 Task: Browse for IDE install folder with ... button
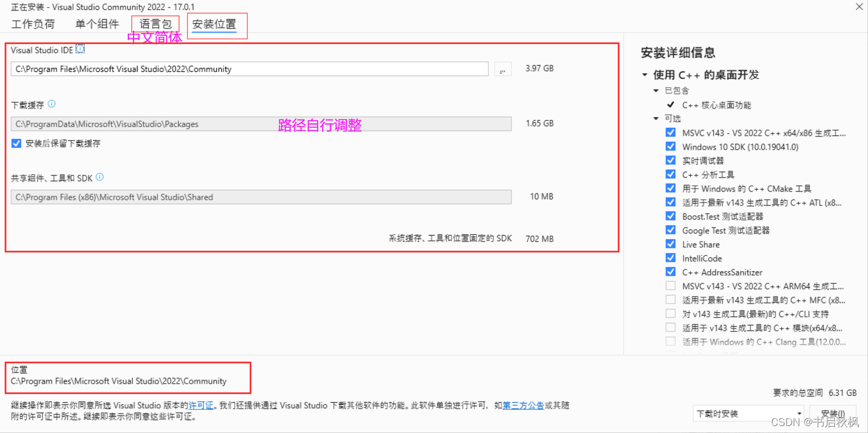(503, 69)
